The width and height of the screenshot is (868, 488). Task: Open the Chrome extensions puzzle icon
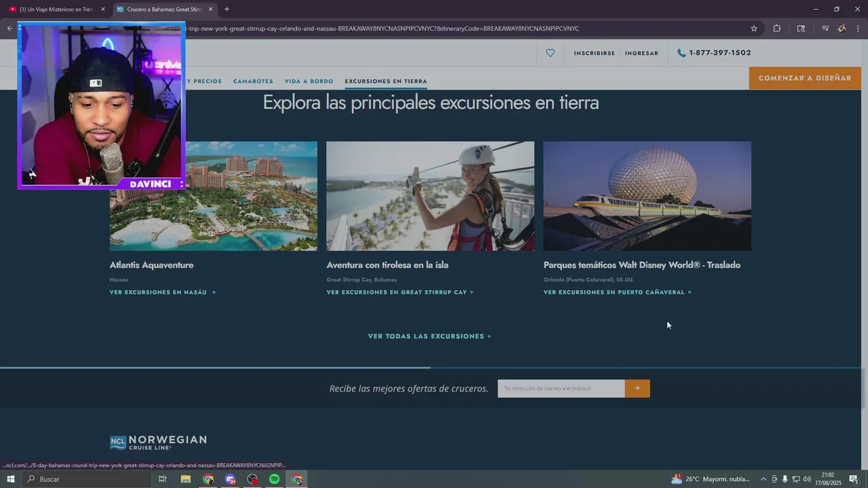[776, 28]
